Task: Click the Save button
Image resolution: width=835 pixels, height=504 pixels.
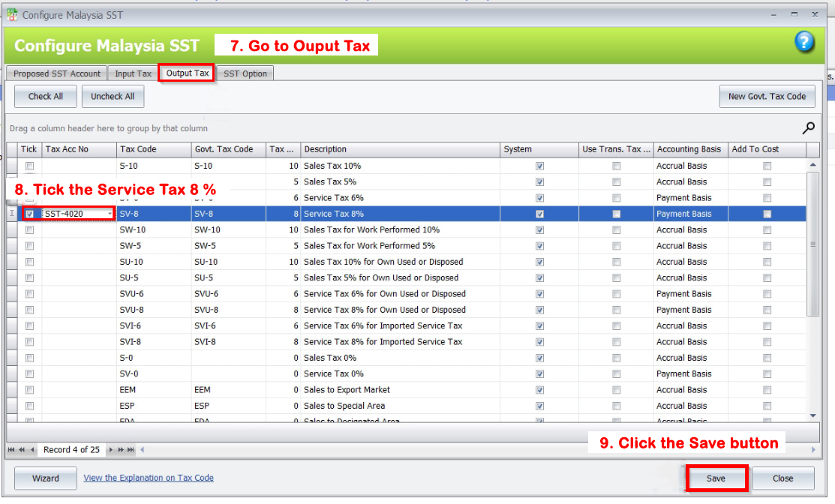Action: (x=716, y=478)
